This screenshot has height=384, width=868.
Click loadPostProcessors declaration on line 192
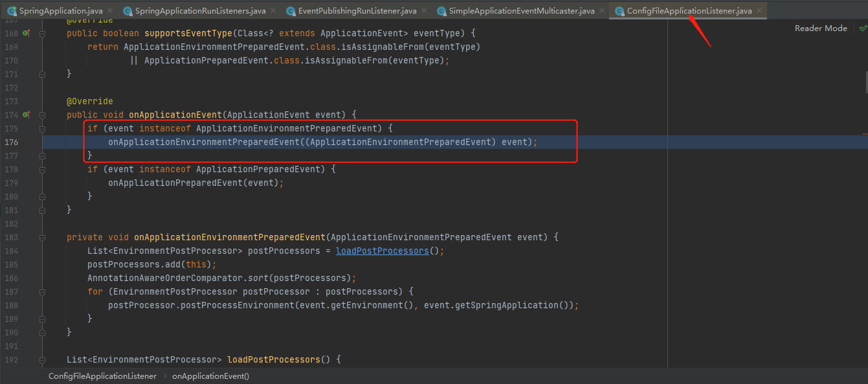pyautogui.click(x=274, y=359)
